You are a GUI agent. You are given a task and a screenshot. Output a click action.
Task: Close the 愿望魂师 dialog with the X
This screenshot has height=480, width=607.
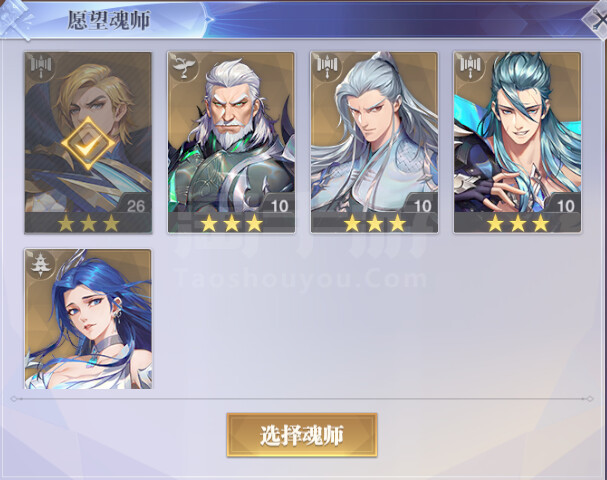pos(597,19)
